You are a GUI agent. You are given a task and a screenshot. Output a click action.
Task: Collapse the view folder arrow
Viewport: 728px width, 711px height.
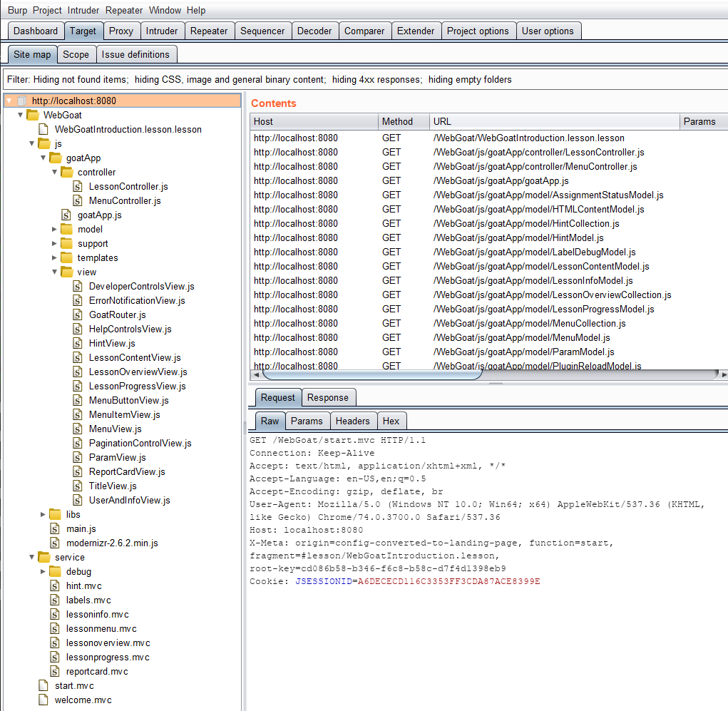click(x=54, y=272)
